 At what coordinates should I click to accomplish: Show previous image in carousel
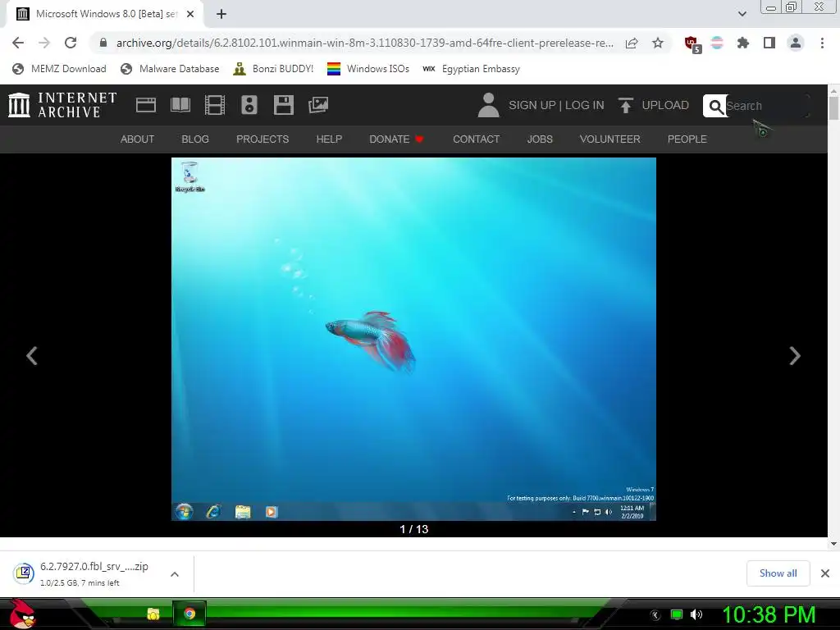point(32,356)
